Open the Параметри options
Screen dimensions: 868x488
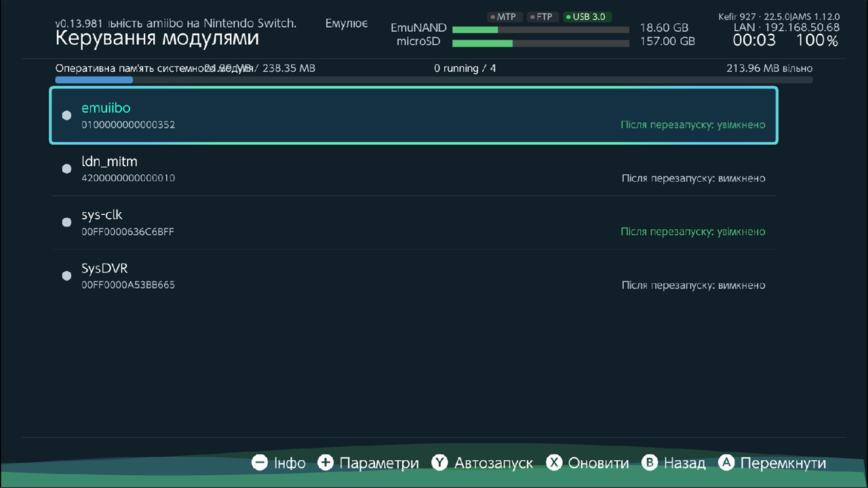coord(379,464)
